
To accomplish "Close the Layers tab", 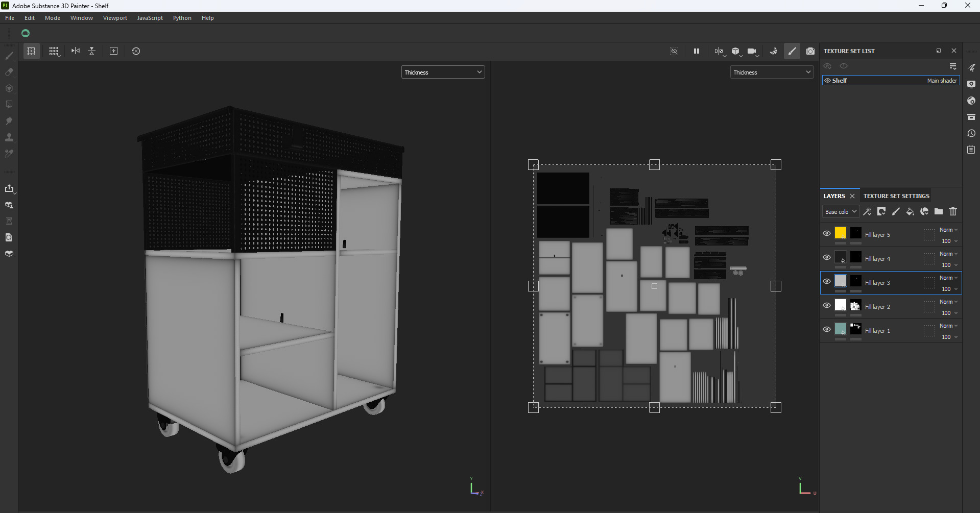I will tap(852, 196).
